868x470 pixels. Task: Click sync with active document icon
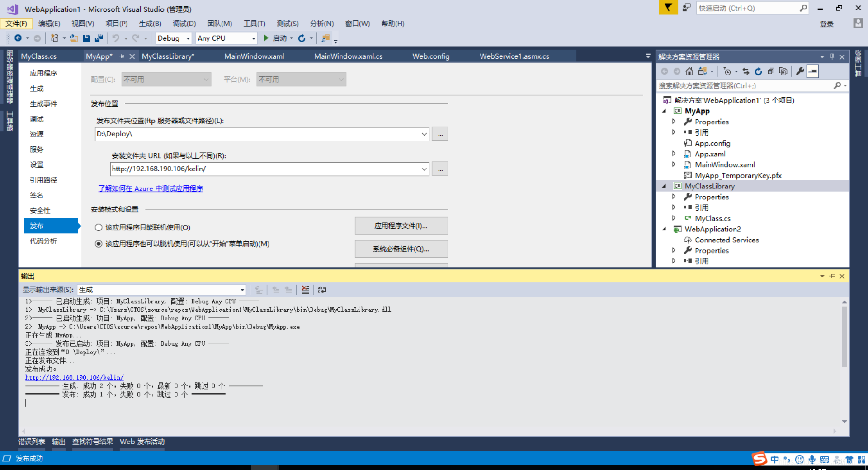click(746, 71)
